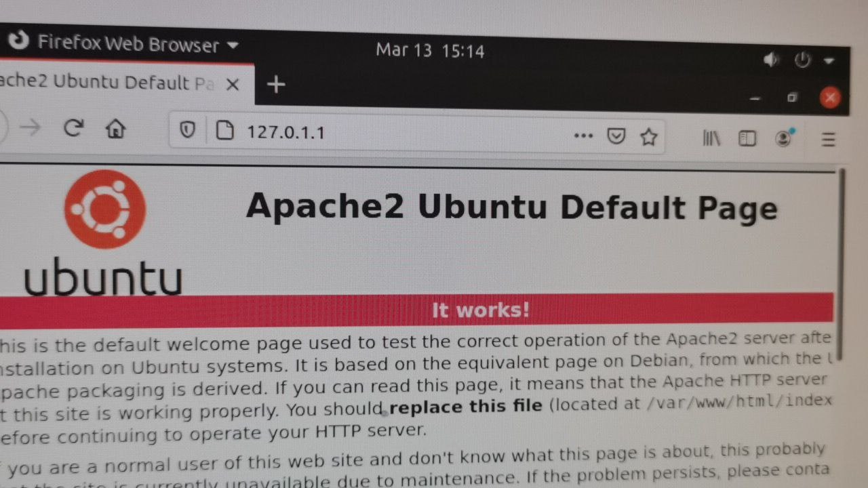This screenshot has height=488, width=868.
Task: Click the volume speaker icon
Action: tap(771, 60)
